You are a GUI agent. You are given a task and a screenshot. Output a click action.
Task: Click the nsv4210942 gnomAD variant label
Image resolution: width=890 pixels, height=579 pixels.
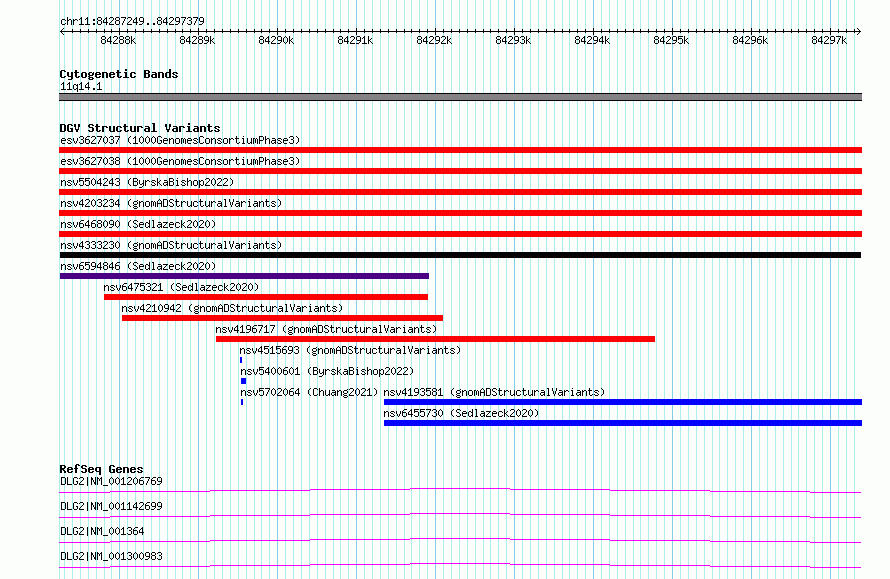232,308
